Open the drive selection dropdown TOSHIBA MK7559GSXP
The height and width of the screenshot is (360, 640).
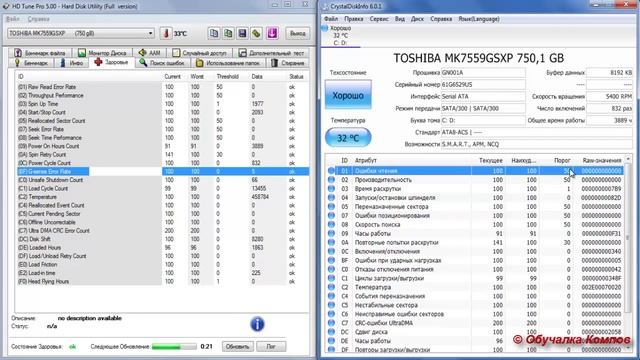pos(81,33)
